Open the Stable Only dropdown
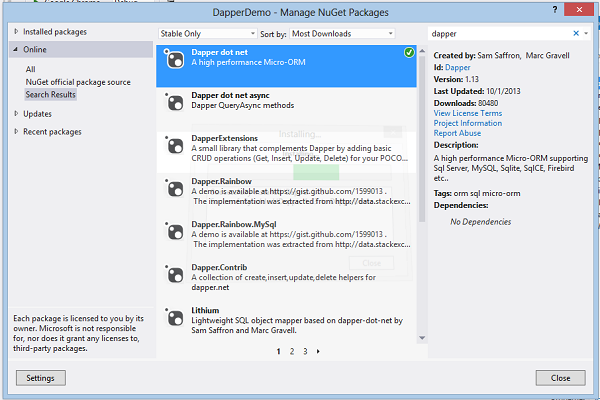600x400 pixels. click(x=208, y=34)
